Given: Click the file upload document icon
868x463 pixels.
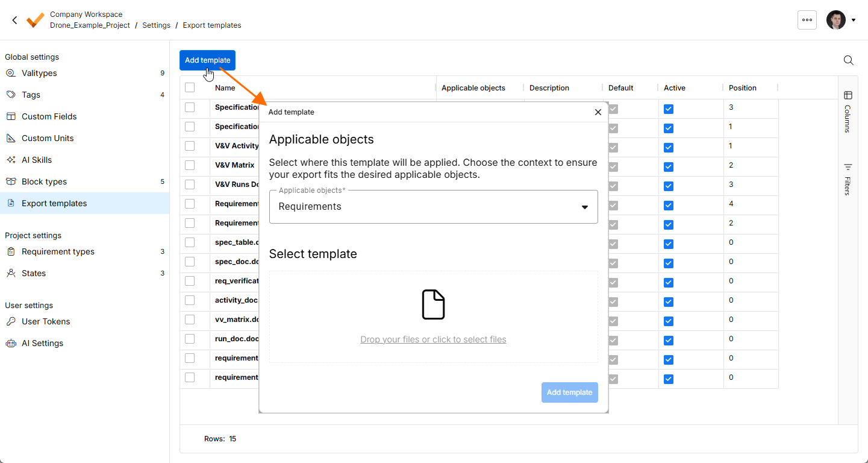Looking at the screenshot, I should [433, 304].
